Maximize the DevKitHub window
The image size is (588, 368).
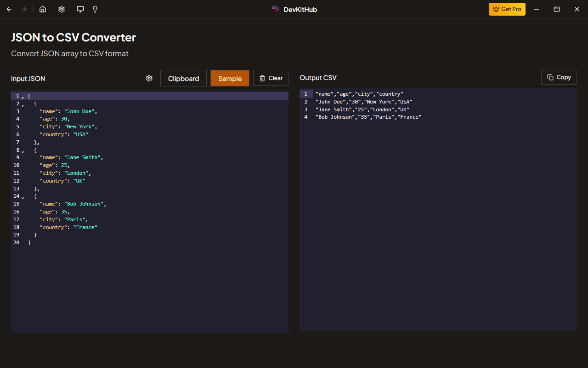coord(556,9)
